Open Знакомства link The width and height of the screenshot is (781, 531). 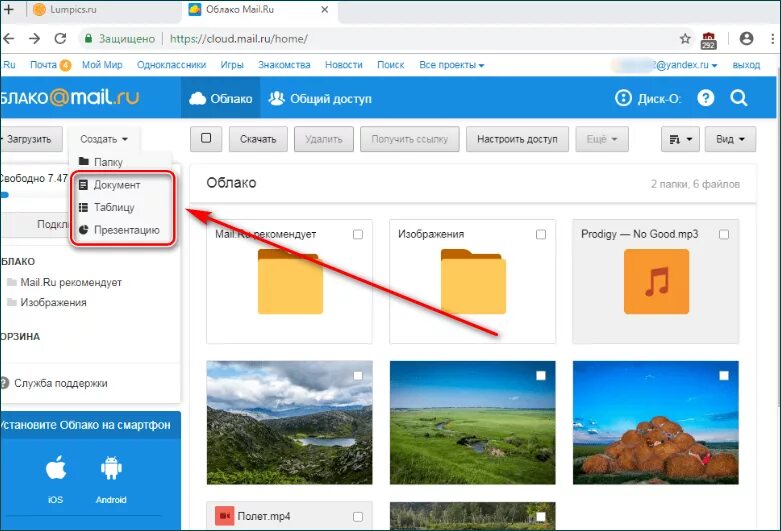[284, 65]
